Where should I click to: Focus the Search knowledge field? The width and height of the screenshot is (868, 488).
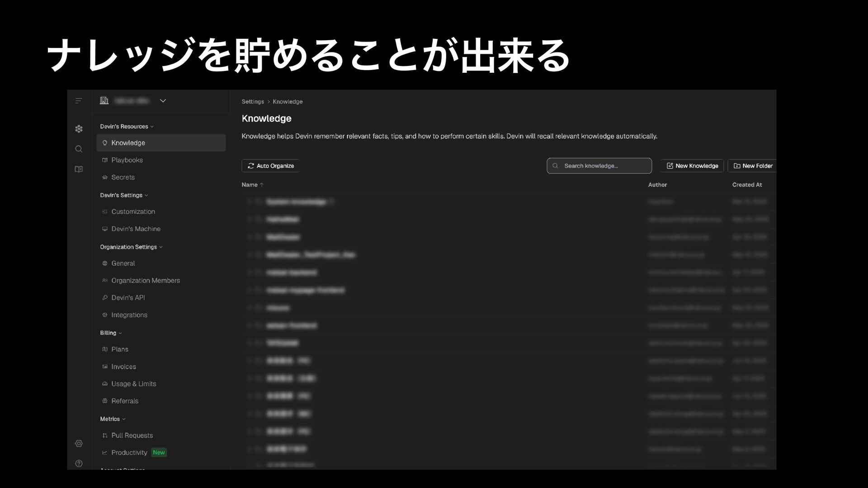click(x=599, y=166)
